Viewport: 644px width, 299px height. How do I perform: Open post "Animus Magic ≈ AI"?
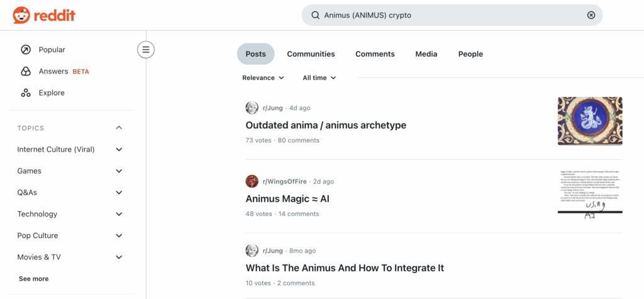pos(287,199)
